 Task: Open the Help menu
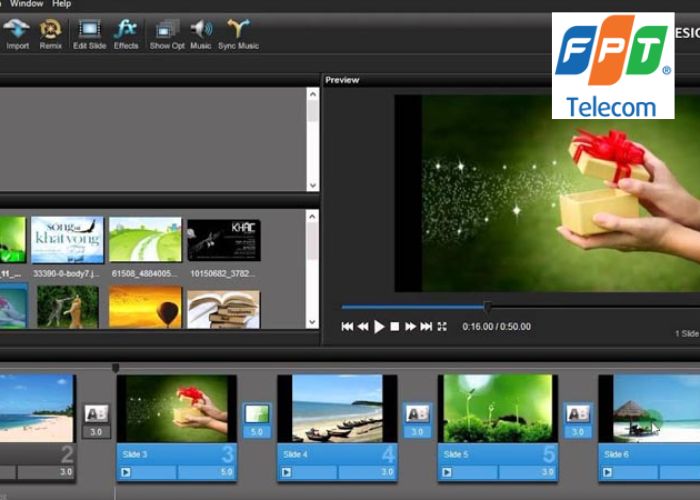64,4
